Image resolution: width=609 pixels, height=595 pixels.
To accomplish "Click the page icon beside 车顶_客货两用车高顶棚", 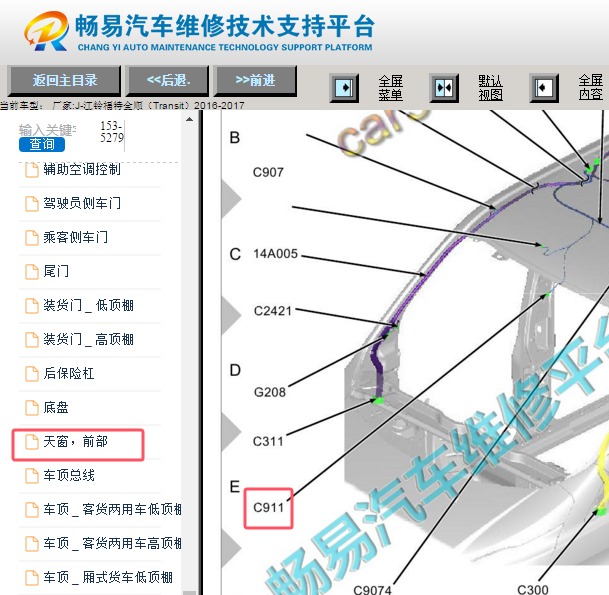I will [x=32, y=544].
